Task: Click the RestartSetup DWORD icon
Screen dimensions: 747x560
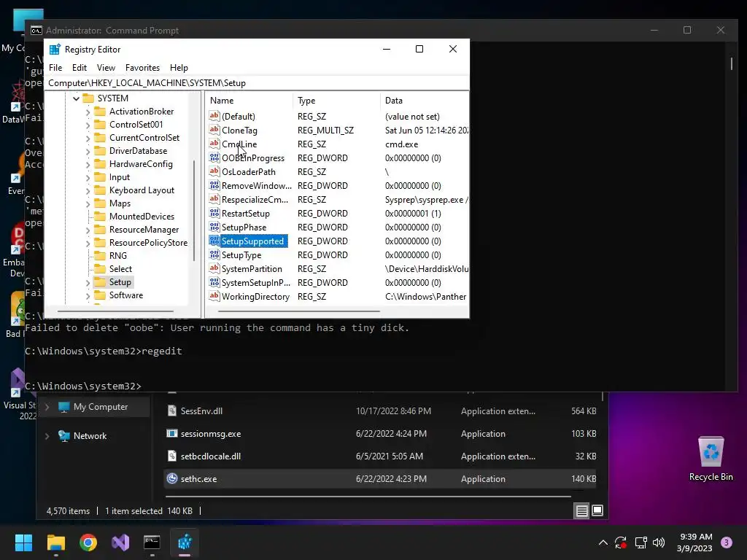Action: coord(214,214)
